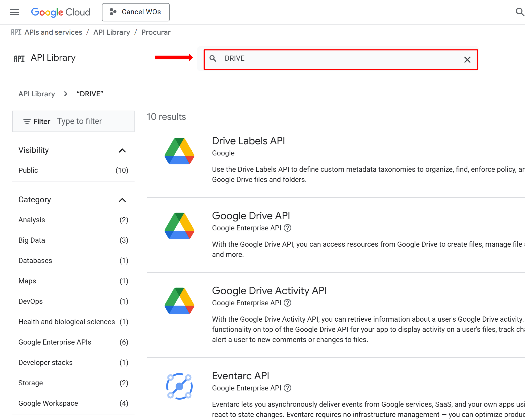Image resolution: width=525 pixels, height=420 pixels.
Task: Click the Google Cloud logo
Action: tap(61, 12)
